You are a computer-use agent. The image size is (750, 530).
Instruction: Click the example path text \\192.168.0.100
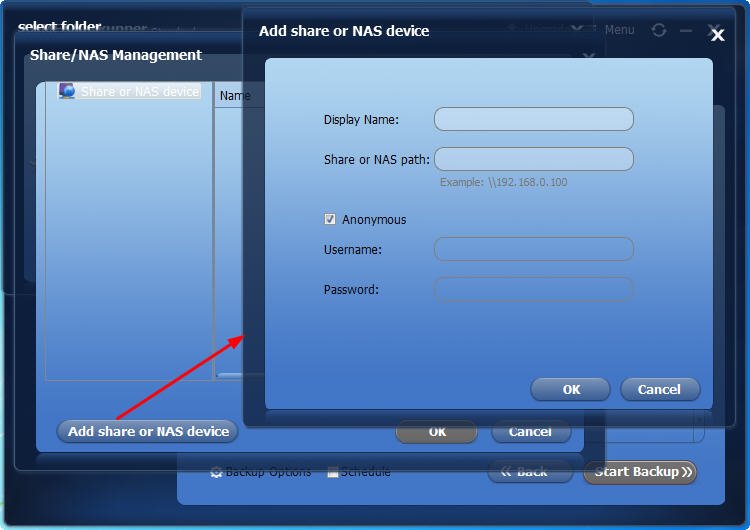pos(528,182)
